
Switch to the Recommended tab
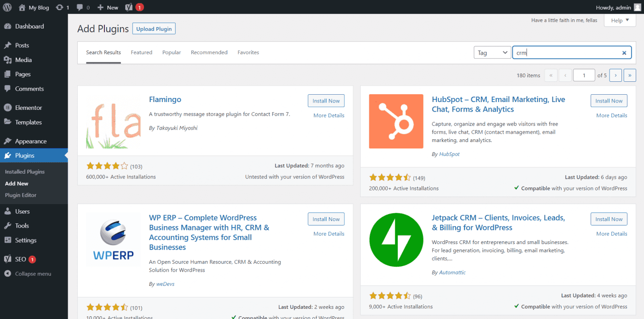[209, 52]
